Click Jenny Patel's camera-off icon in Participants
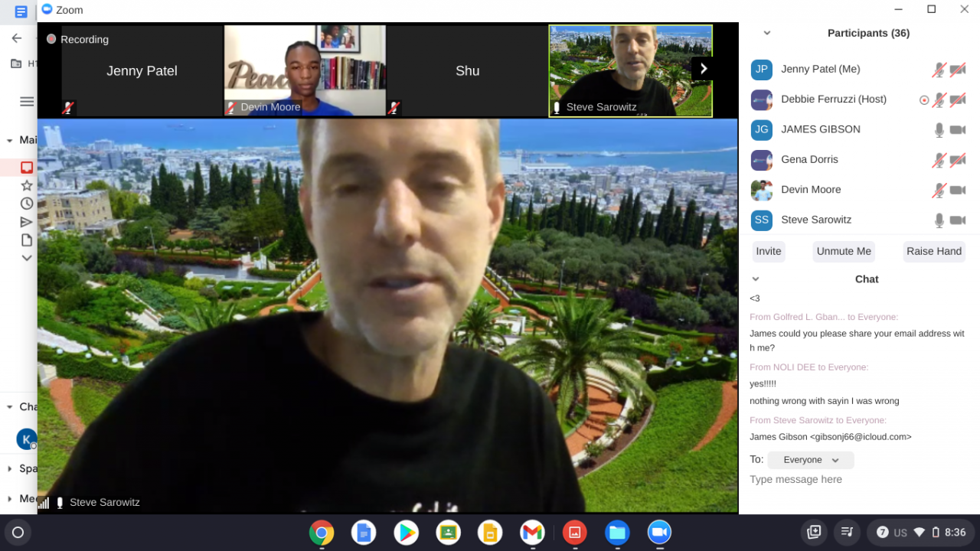Viewport: 980px width, 551px height. (958, 70)
